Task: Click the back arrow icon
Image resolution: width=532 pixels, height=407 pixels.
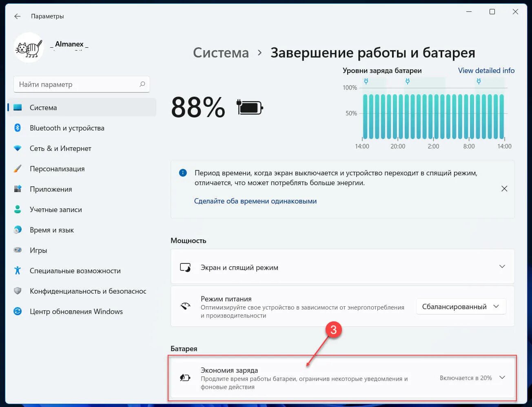Action: [x=17, y=16]
